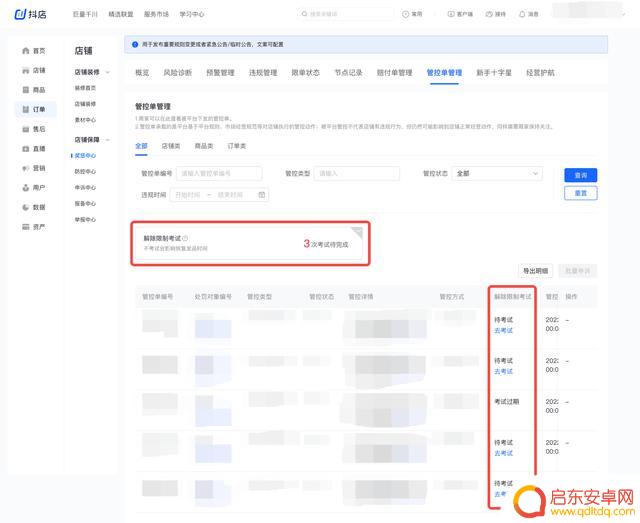
Task: Open 申诉中心 in the submenu
Action: pyautogui.click(x=85, y=187)
